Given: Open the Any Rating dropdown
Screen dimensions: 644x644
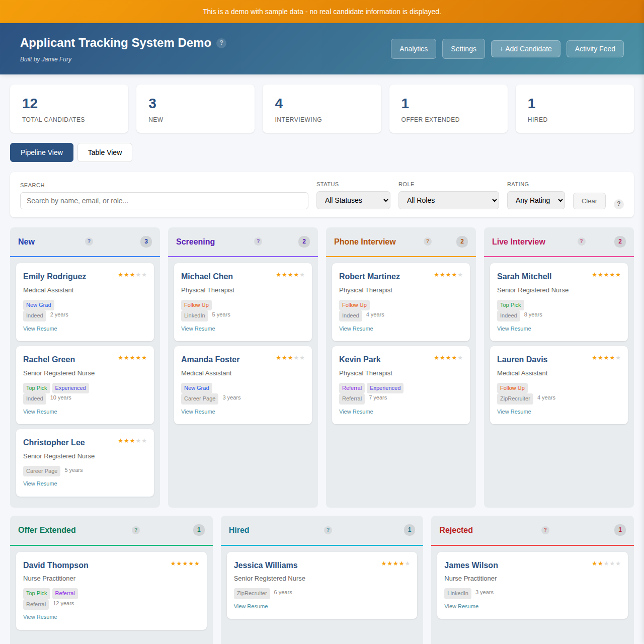Looking at the screenshot, I should (536, 200).
